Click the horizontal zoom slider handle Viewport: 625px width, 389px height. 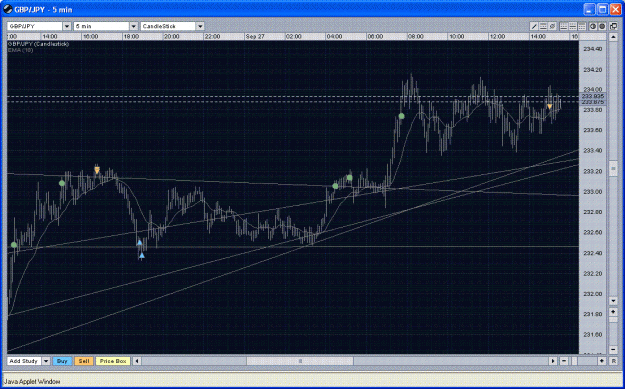point(574,361)
